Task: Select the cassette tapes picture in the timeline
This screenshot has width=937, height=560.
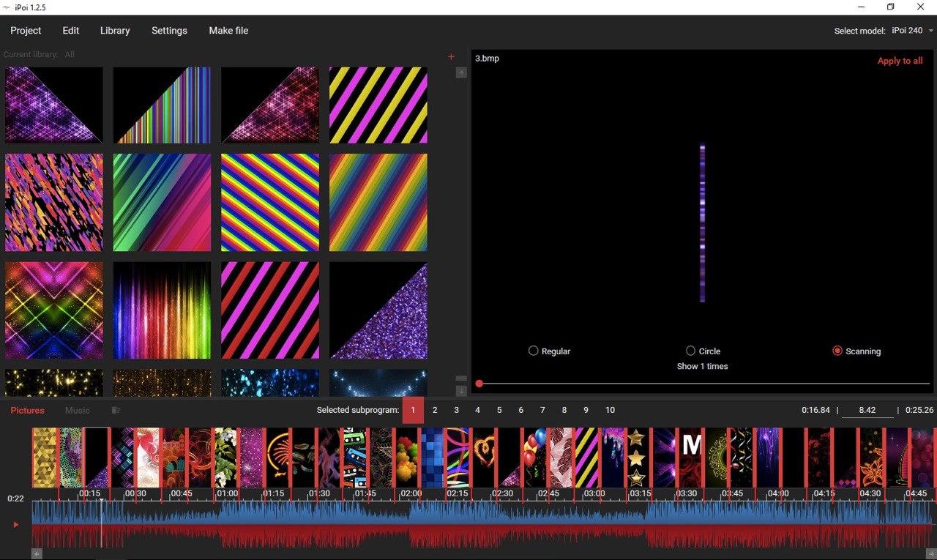Action: (x=354, y=458)
